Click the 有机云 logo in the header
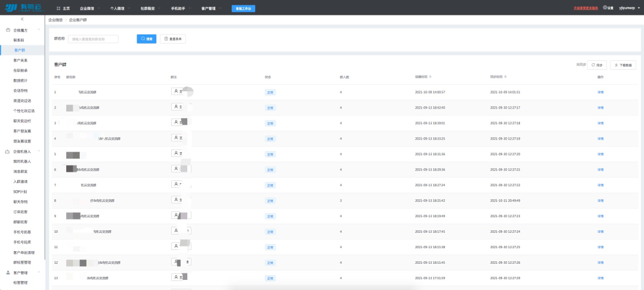Viewport: 644px width, 290px height. [x=23, y=8]
